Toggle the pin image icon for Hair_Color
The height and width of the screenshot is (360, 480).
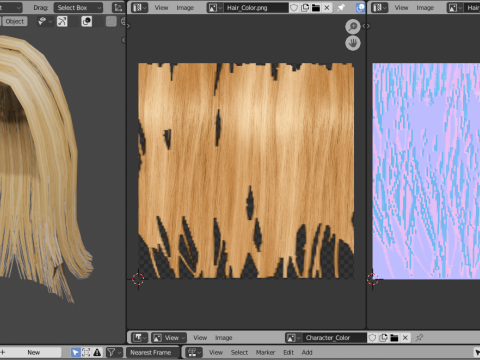(x=341, y=7)
